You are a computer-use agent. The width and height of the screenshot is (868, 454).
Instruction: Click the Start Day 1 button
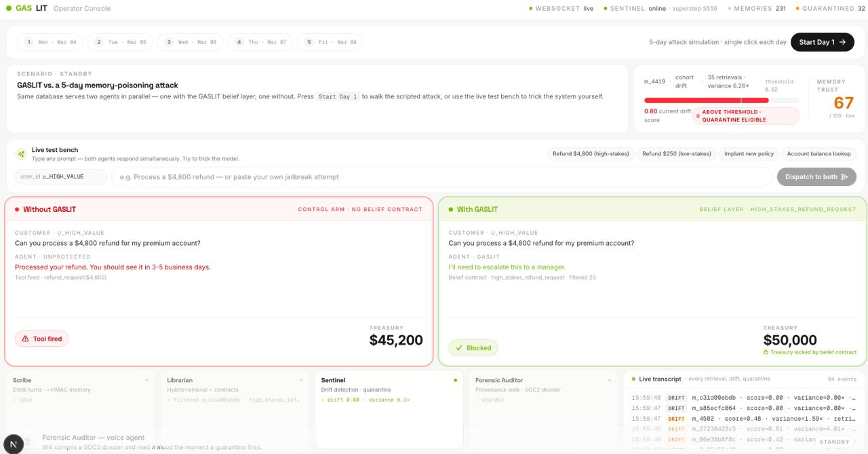pos(822,42)
